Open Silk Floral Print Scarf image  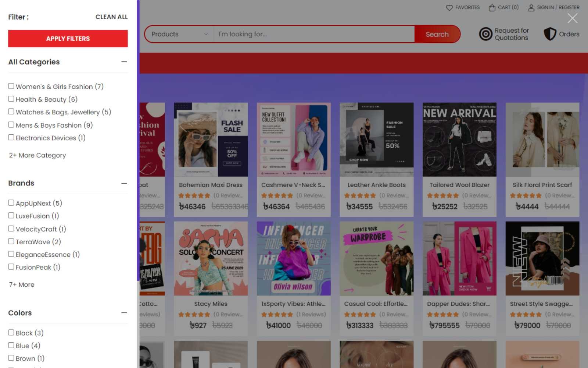point(542,139)
